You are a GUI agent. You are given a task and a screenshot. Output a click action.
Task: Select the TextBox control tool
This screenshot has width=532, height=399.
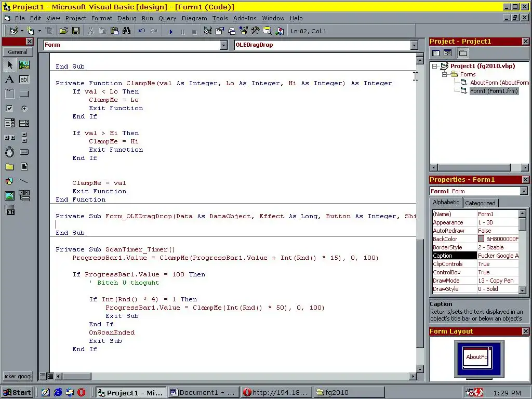[x=24, y=79]
